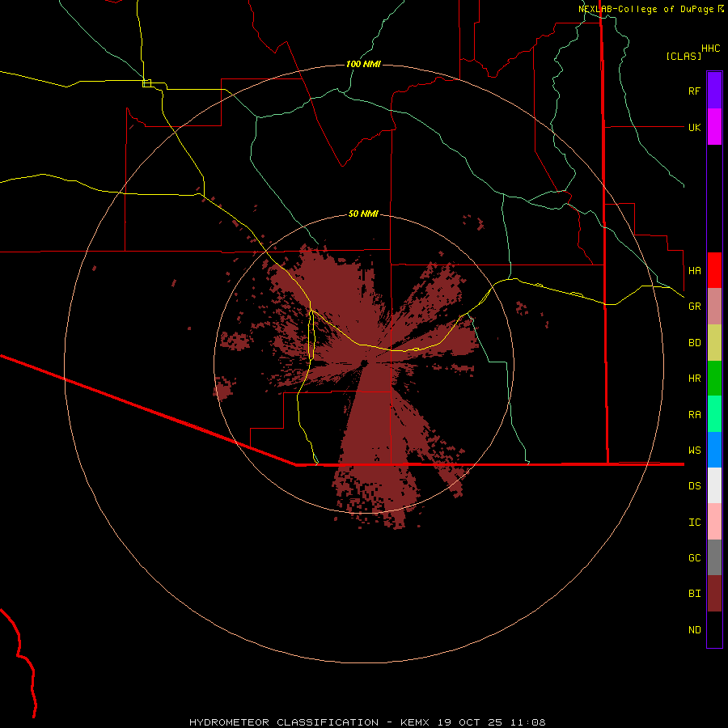Image resolution: width=728 pixels, height=728 pixels.
Task: Click the dark green HR swatch
Action: coord(714,379)
